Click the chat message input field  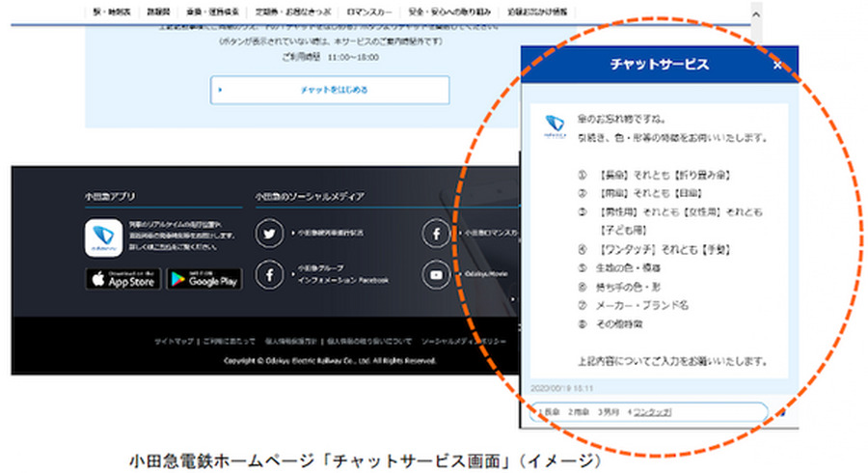tap(646, 413)
